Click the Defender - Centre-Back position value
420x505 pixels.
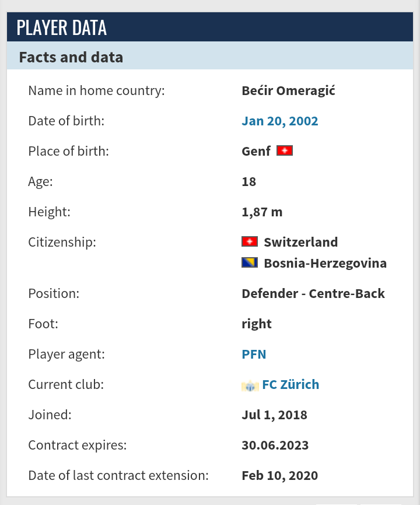313,294
